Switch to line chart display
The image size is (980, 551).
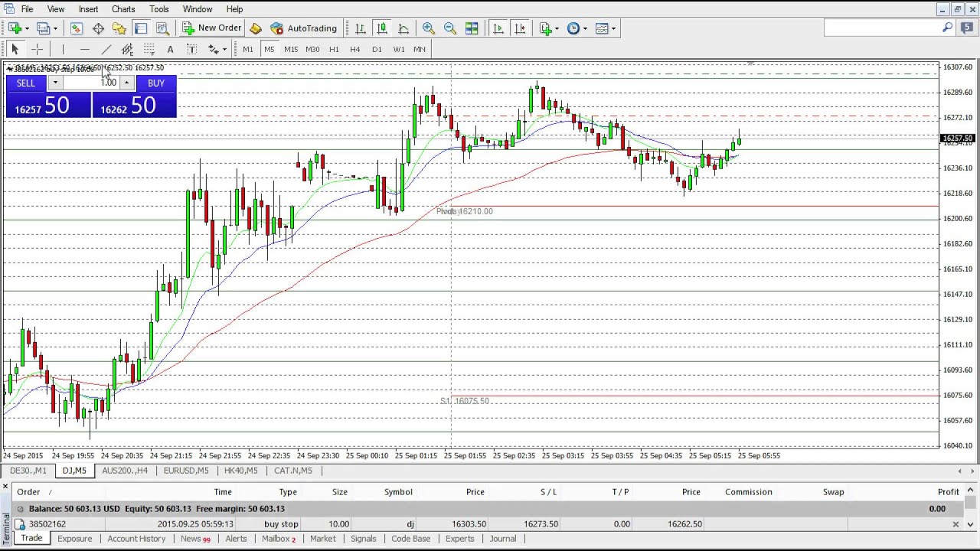pos(403,28)
